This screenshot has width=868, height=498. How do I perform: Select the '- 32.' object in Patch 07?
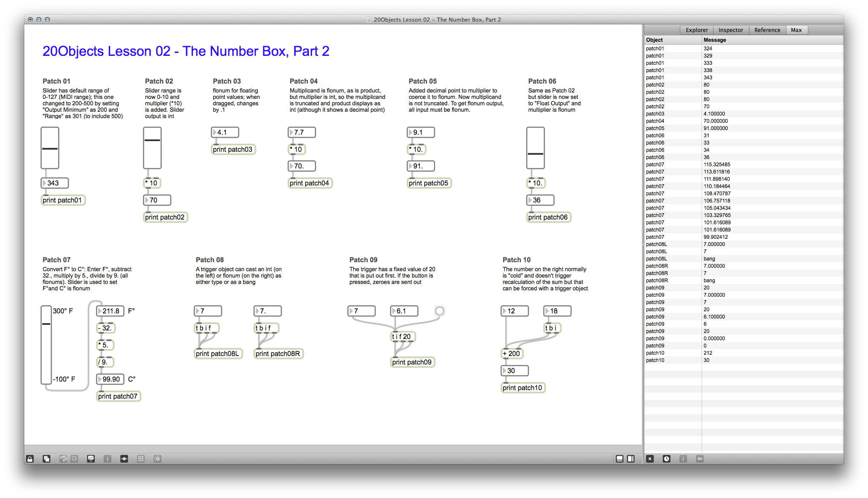tap(106, 328)
